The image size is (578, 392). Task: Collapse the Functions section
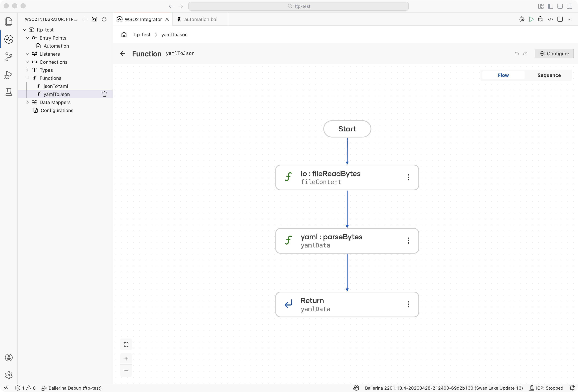28,78
